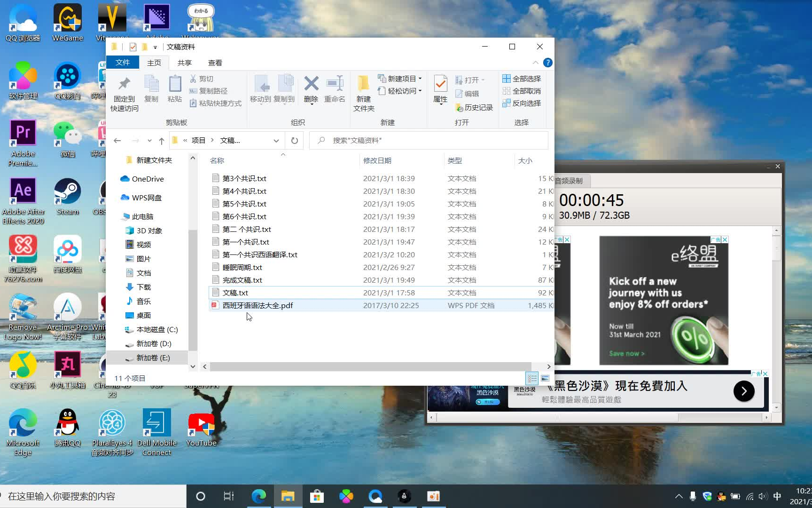812x508 pixels.
Task: Click the Explorer help question-mark icon
Action: [x=547, y=63]
